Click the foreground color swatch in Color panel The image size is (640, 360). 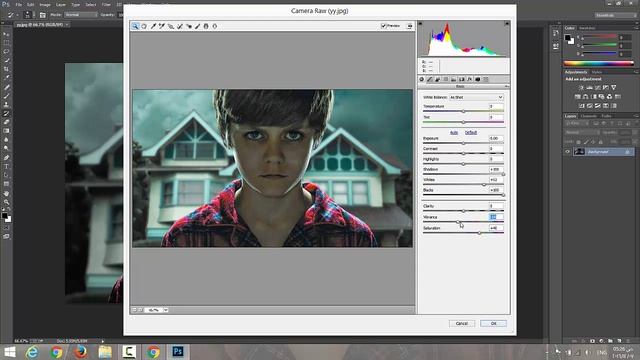point(567,38)
